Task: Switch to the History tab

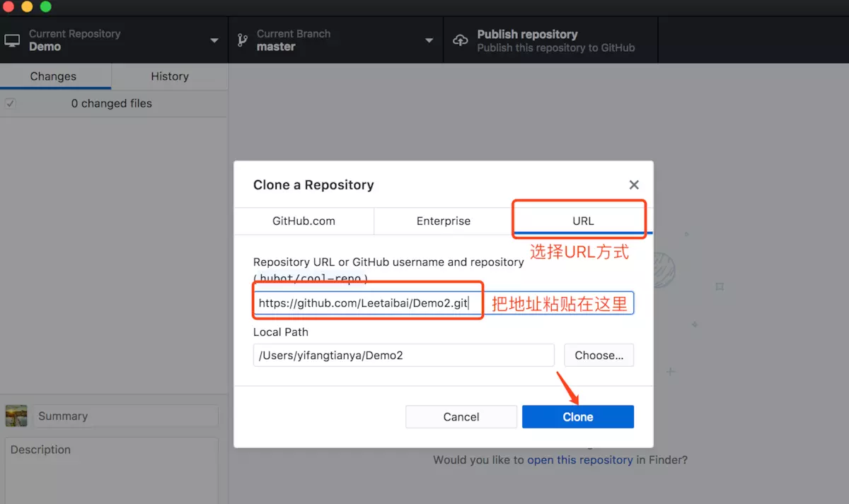Action: [170, 76]
